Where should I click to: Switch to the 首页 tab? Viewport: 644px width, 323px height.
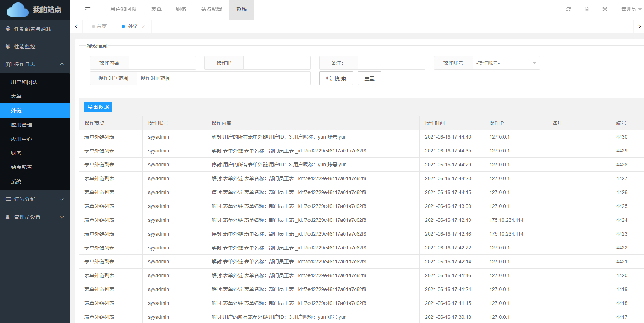(x=99, y=27)
